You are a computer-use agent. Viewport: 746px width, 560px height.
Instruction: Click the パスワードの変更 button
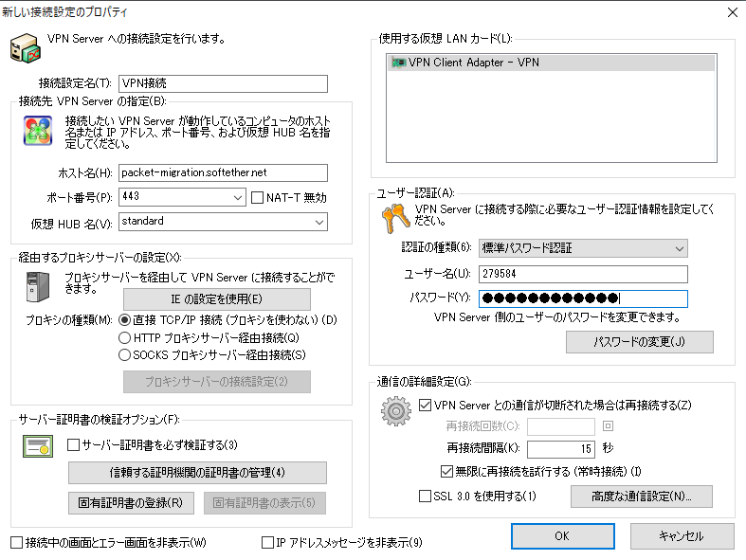639,341
